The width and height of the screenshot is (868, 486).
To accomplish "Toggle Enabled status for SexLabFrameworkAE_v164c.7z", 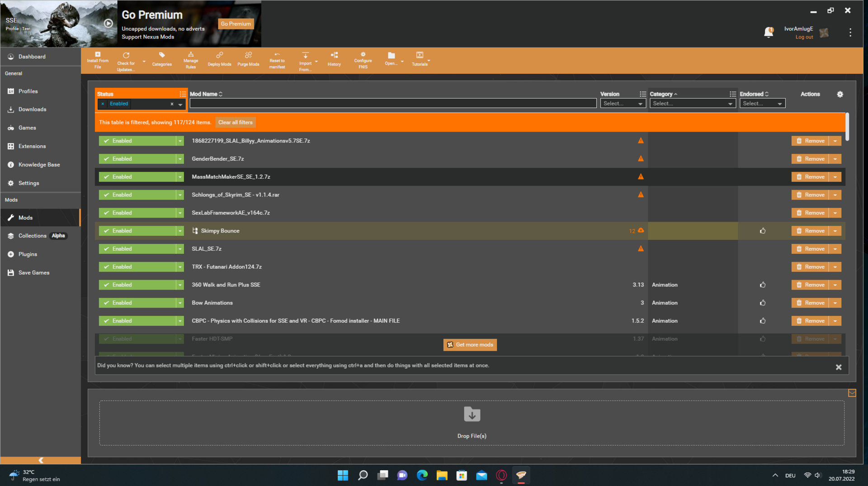I will (x=137, y=213).
